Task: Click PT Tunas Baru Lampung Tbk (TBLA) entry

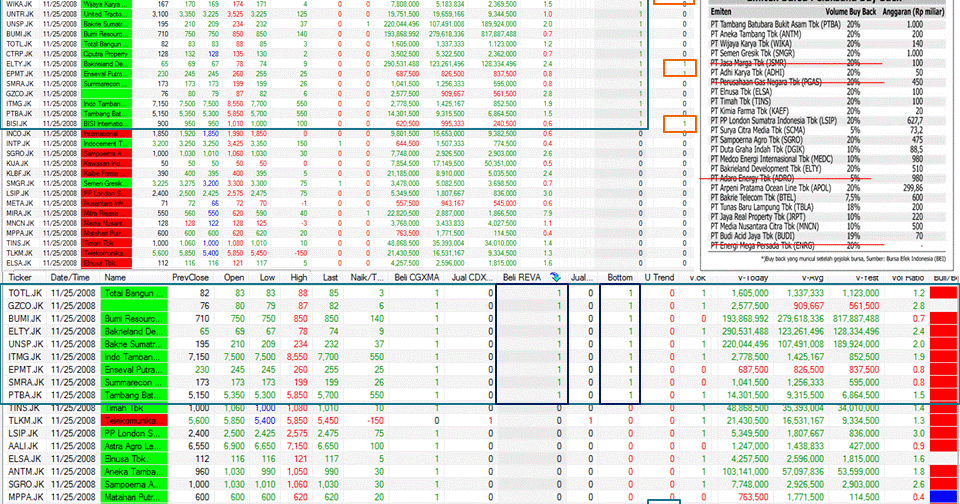Action: tap(762, 207)
